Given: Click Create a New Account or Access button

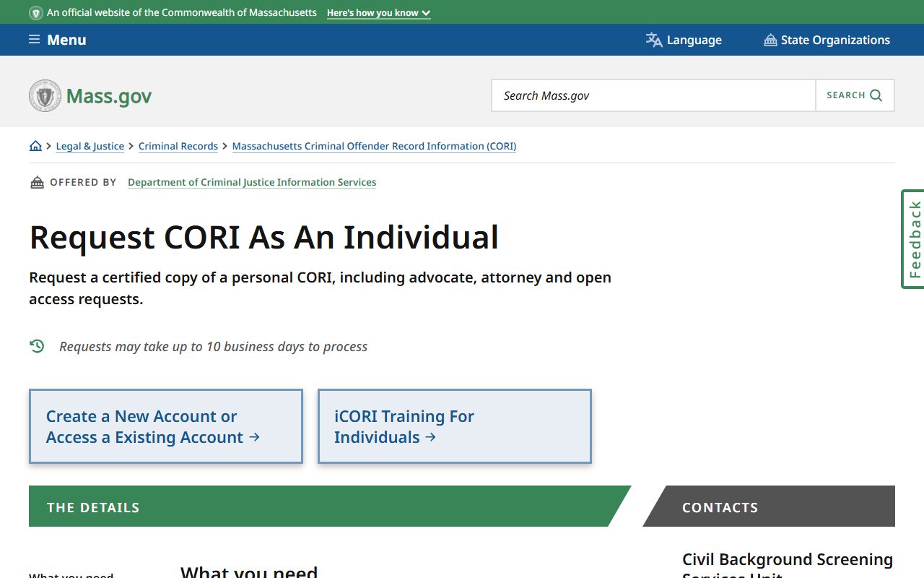Looking at the screenshot, I should pyautogui.click(x=166, y=426).
